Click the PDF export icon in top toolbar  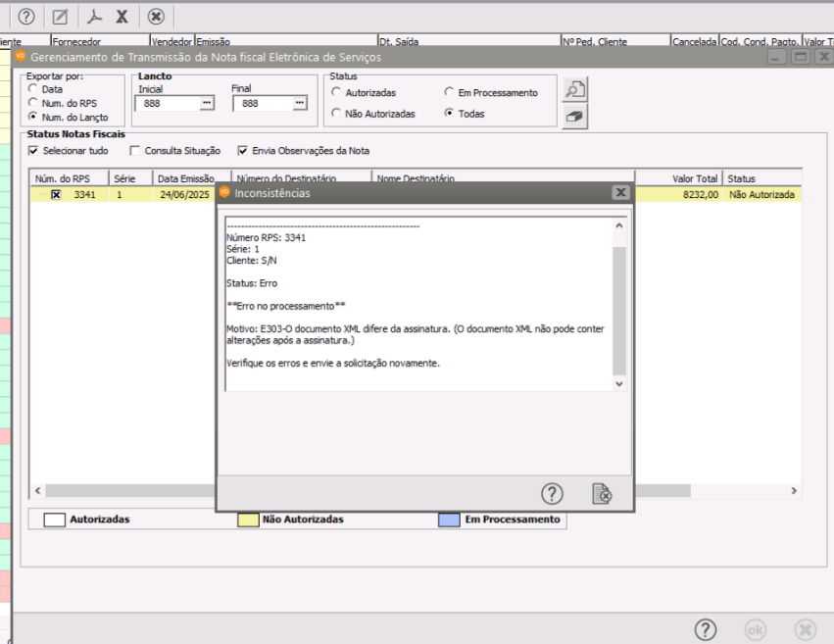pos(94,16)
